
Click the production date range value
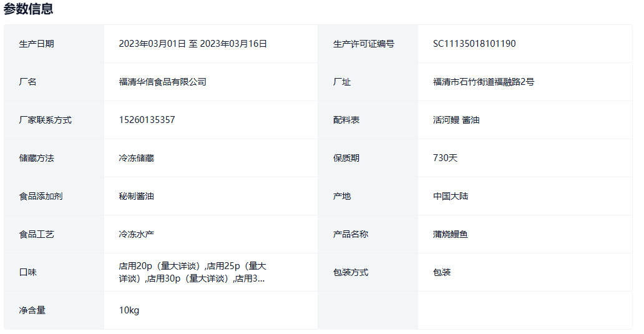[x=193, y=44]
